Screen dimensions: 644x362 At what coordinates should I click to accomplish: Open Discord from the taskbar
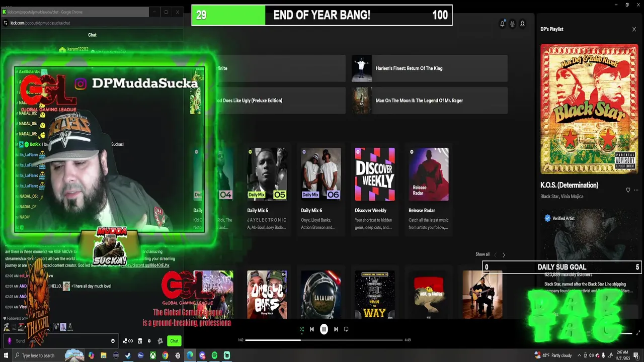(202, 355)
